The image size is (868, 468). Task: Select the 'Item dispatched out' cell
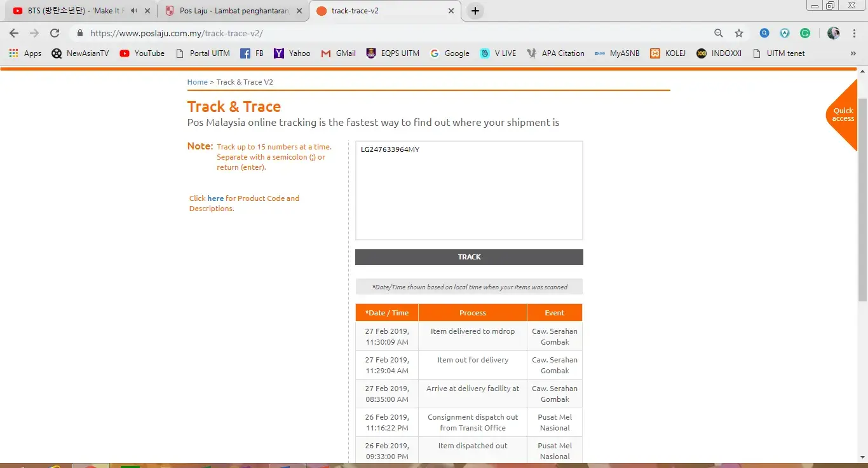tap(473, 450)
